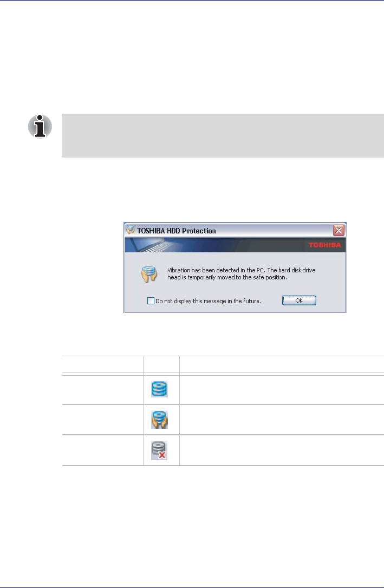Click the 'head is temporarily moved' message line

coord(227,278)
